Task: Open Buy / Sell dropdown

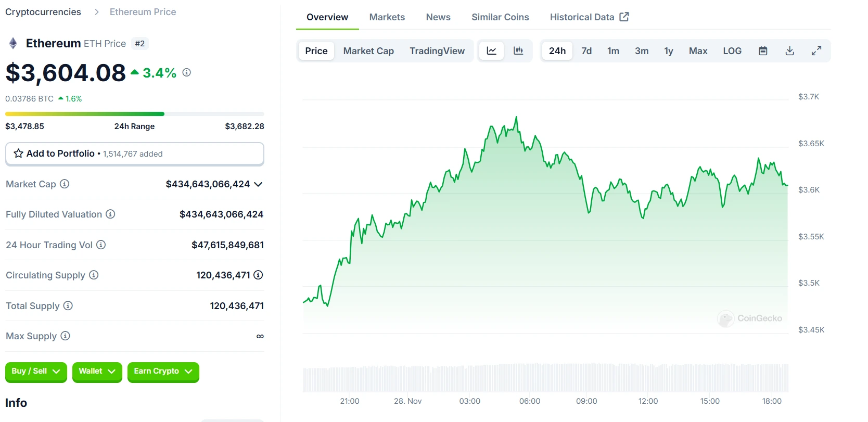Action: pos(36,372)
